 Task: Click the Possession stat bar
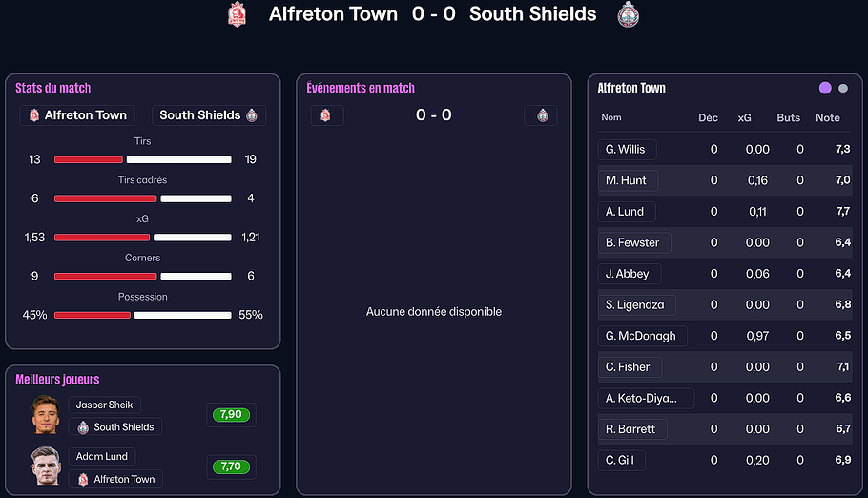tap(143, 315)
